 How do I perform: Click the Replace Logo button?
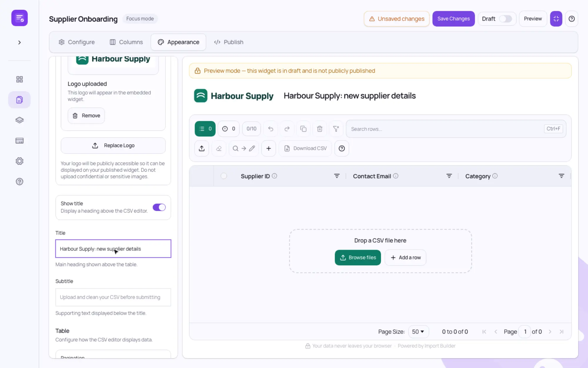coord(113,145)
